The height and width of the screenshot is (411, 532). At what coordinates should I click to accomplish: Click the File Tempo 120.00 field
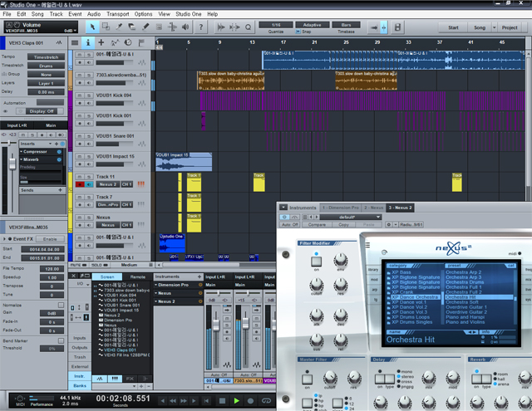point(52,269)
